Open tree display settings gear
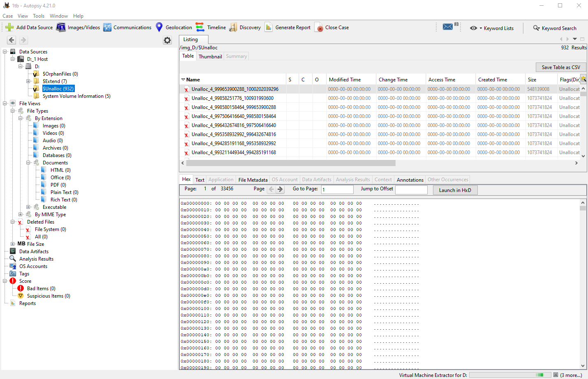This screenshot has height=379, width=588. coord(167,40)
